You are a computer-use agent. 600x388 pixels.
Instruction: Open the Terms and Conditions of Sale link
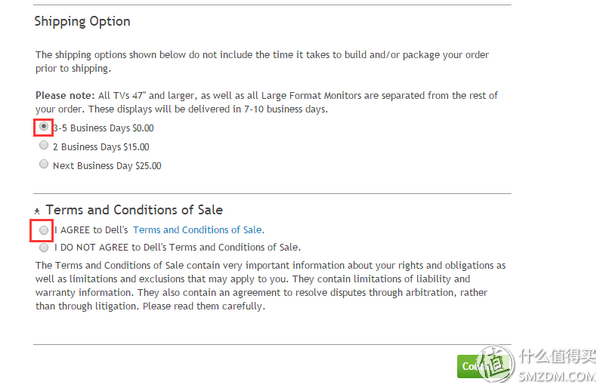[199, 230]
